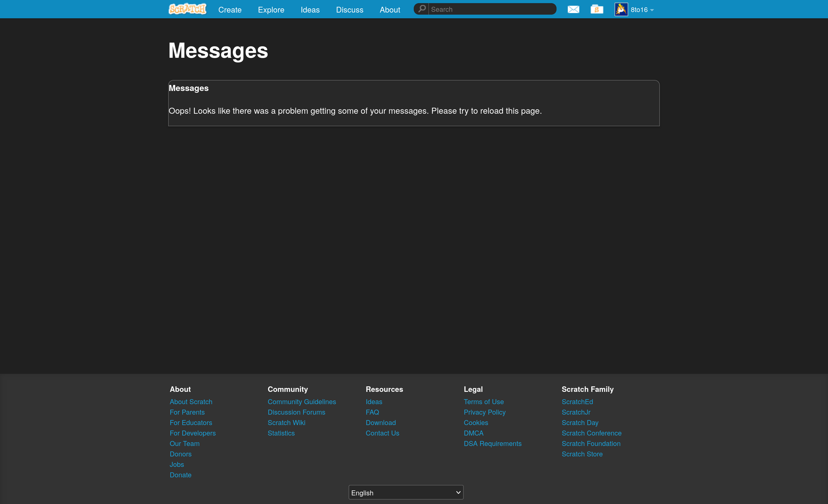The image size is (828, 504).
Task: Go to the Donate page
Action: pyautogui.click(x=180, y=475)
